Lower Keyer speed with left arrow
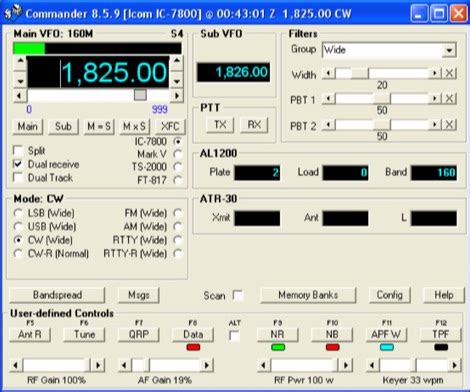This screenshot has height=392, width=470. (x=372, y=365)
